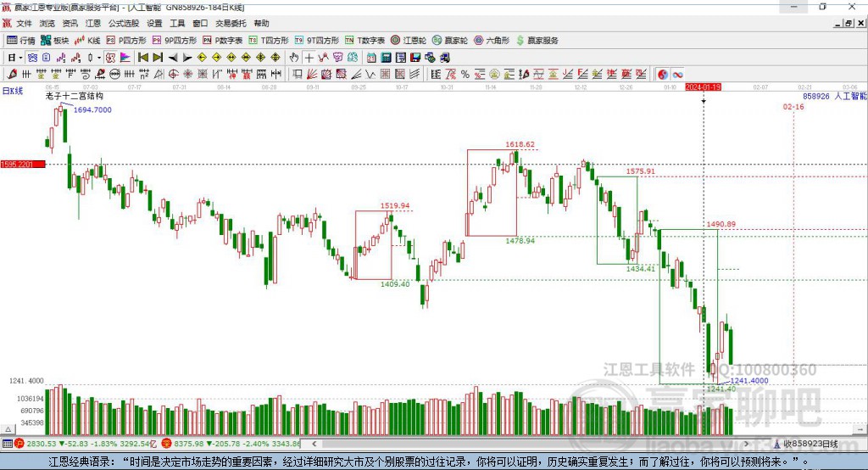Screen dimensions: 868x470
Task: Click the 行情 toolbar button
Action: point(20,41)
